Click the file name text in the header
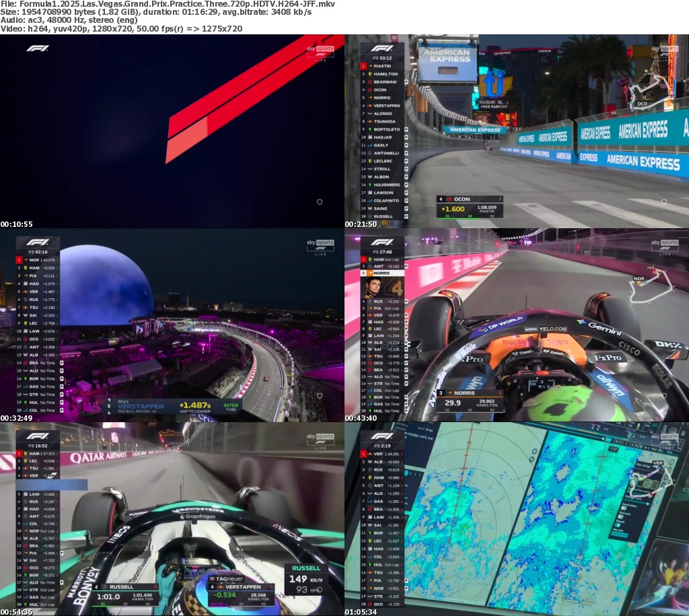Viewport: 689px width, 616px height. tap(168, 4)
